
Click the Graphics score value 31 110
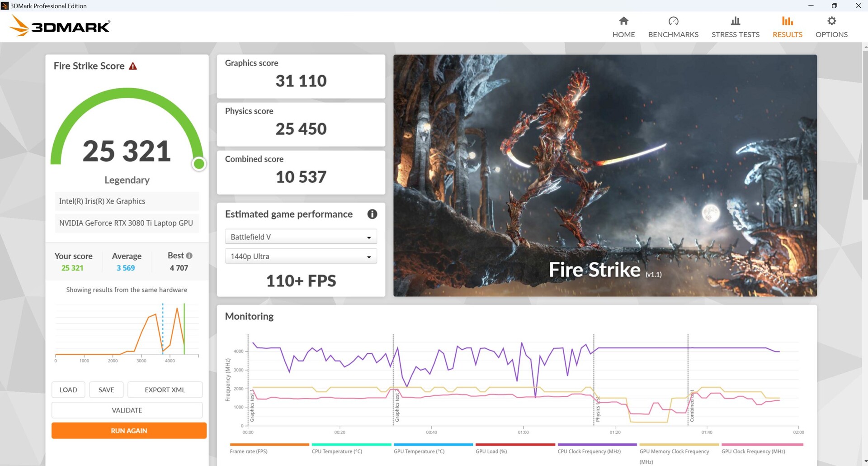[301, 81]
